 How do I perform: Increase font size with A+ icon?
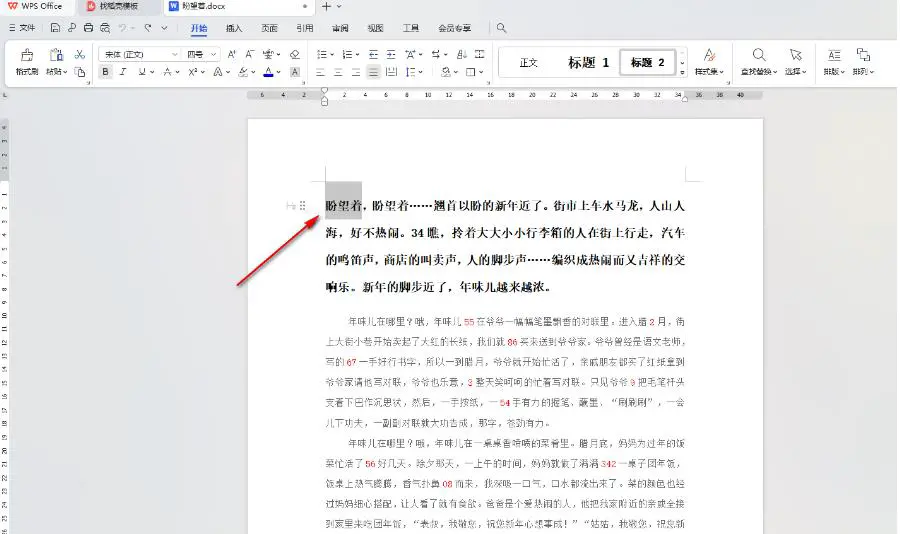(231, 55)
